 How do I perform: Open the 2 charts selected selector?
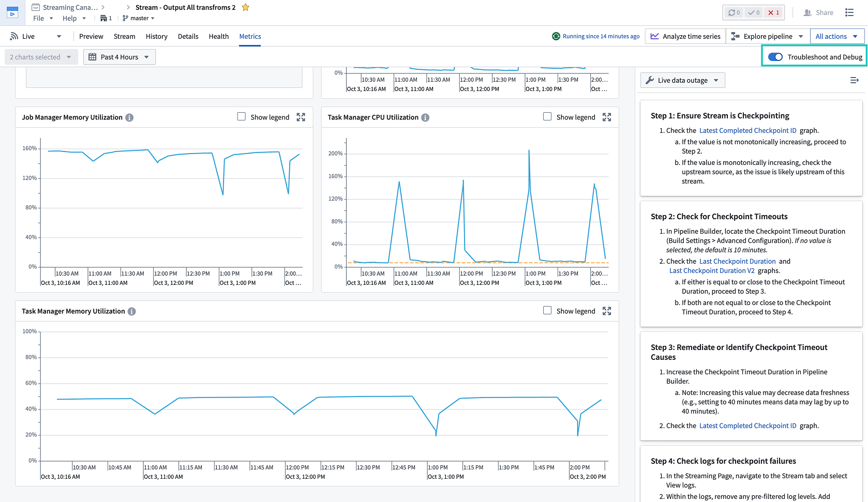[41, 57]
